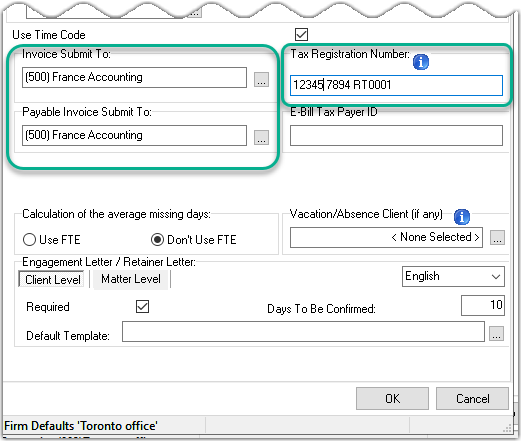Click the OK button

pyautogui.click(x=392, y=398)
